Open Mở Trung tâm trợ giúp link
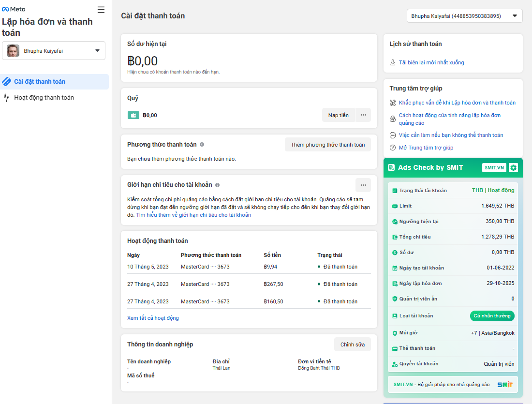Viewport: 532px width, 404px height. tap(426, 148)
